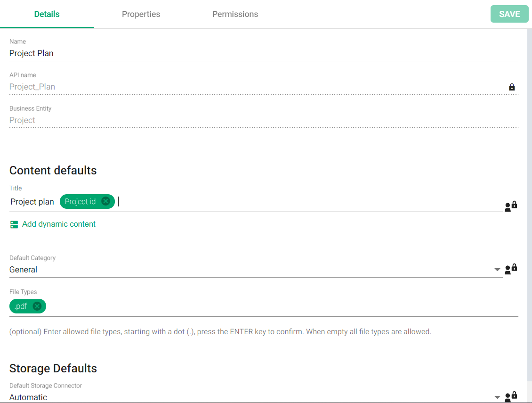Click the Add dynamic content icon
The width and height of the screenshot is (532, 403).
tap(14, 224)
